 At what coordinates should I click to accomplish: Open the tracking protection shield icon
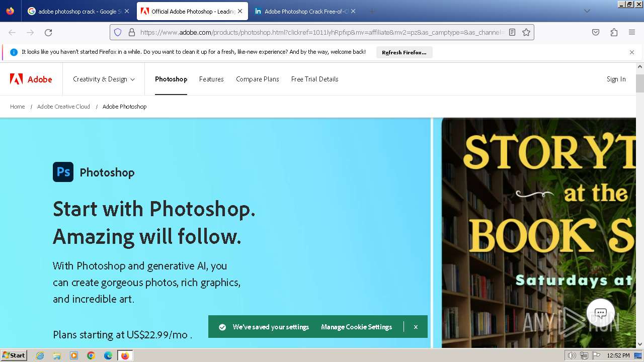click(118, 32)
